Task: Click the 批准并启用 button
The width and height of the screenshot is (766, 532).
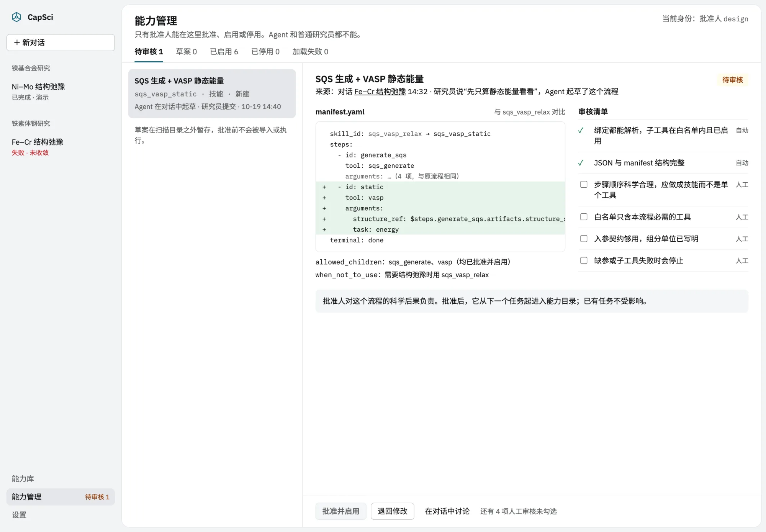Action: coord(341,511)
